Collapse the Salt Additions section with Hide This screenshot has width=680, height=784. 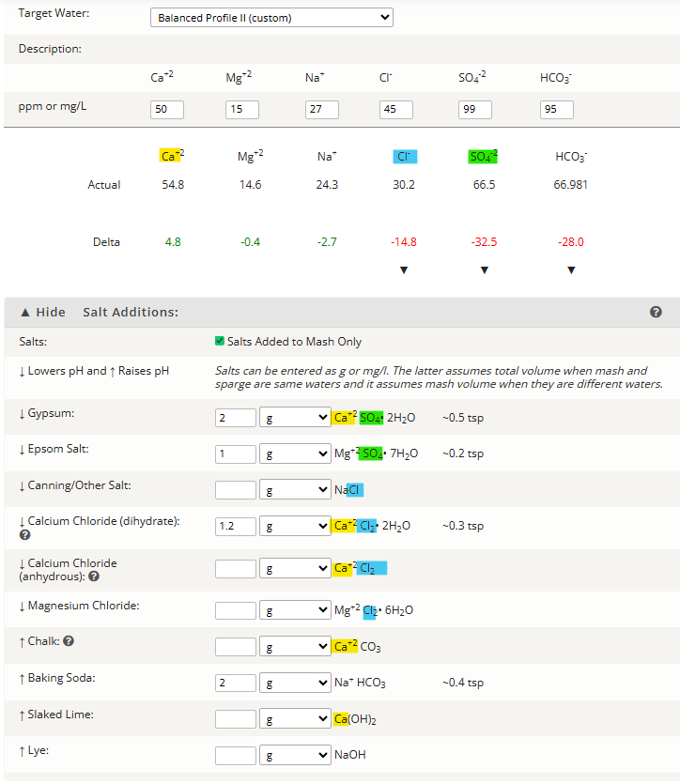pos(43,312)
